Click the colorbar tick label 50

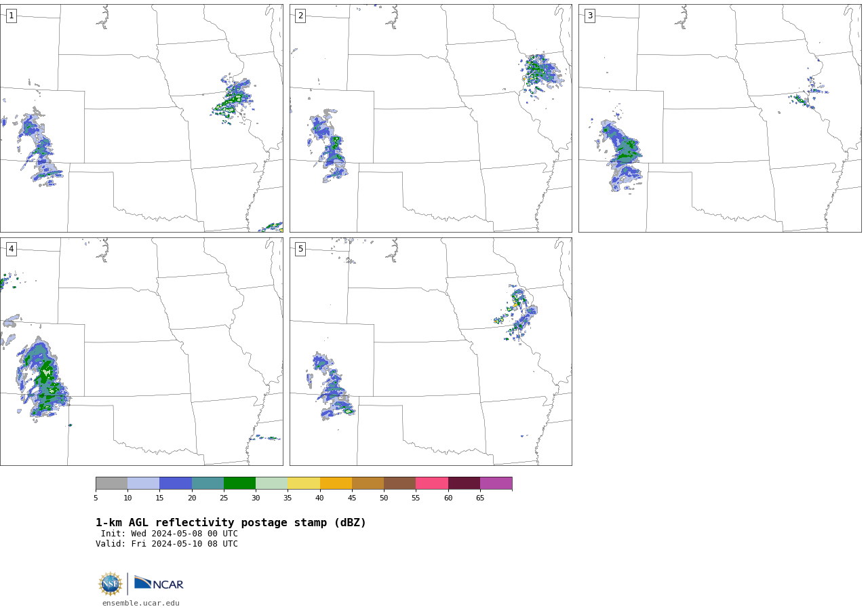(x=384, y=498)
